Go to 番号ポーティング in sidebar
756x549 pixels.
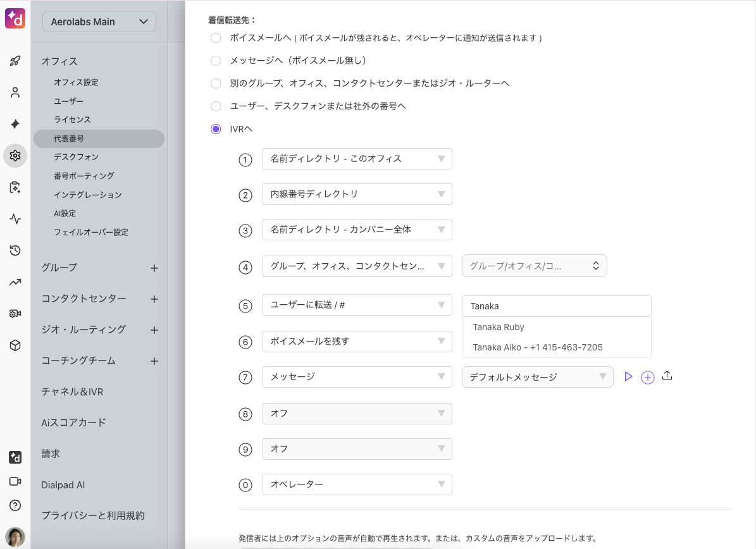pos(84,176)
